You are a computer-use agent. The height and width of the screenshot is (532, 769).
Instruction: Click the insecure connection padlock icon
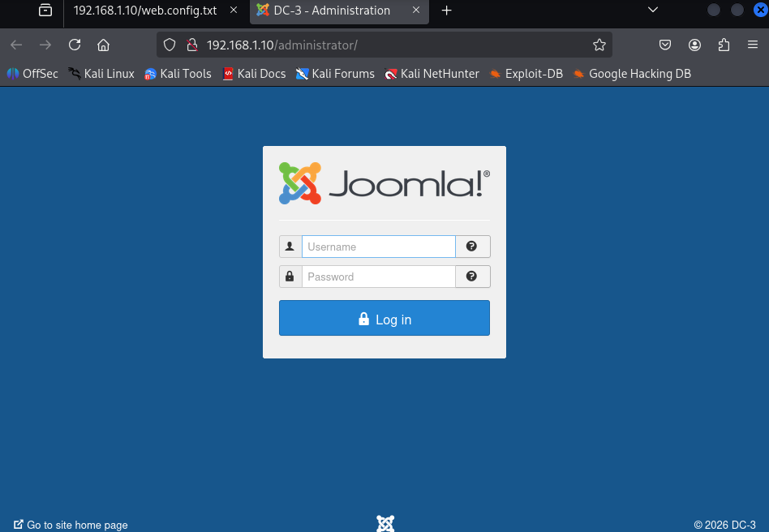(x=192, y=45)
